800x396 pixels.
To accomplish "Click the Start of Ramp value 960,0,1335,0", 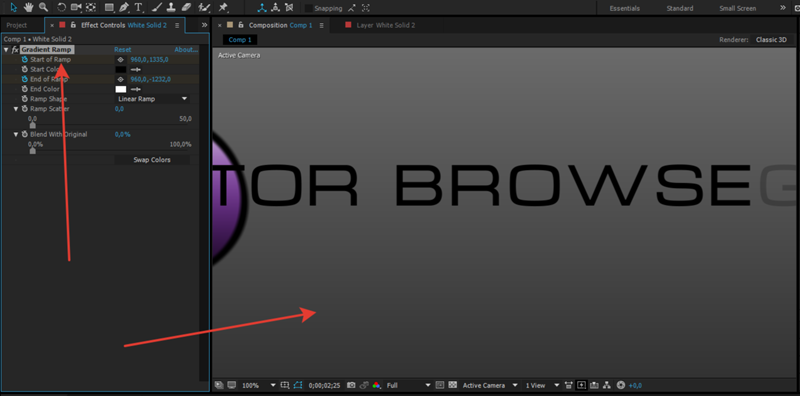I will (x=149, y=60).
